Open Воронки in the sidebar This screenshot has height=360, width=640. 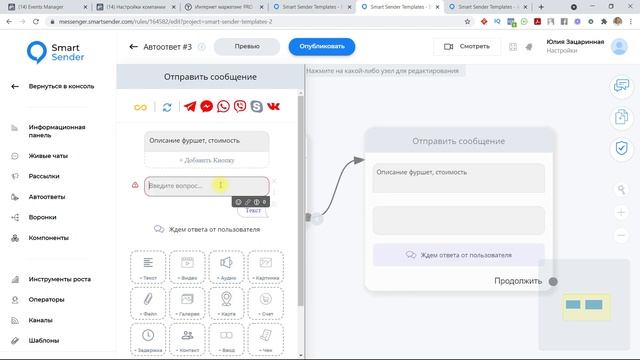[x=42, y=217]
